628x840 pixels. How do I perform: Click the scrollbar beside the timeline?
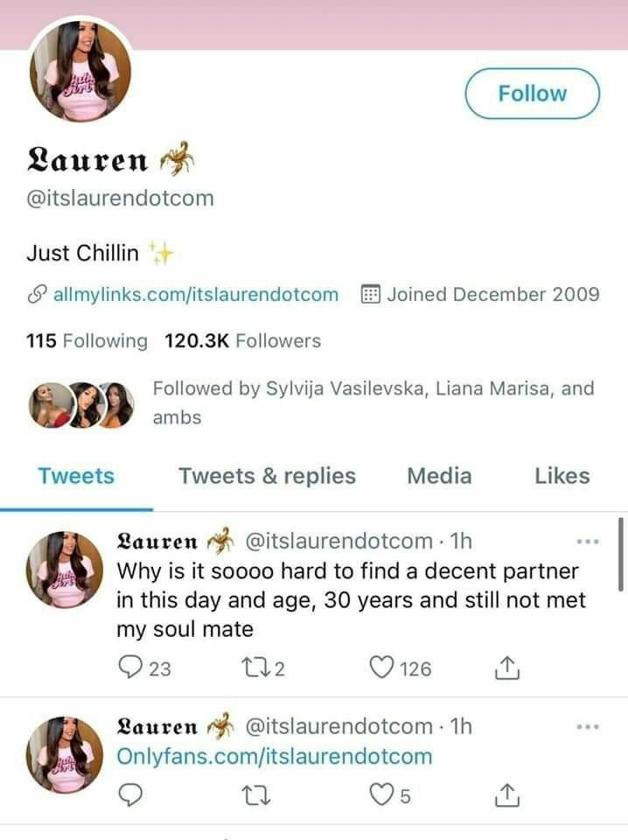tap(620, 553)
